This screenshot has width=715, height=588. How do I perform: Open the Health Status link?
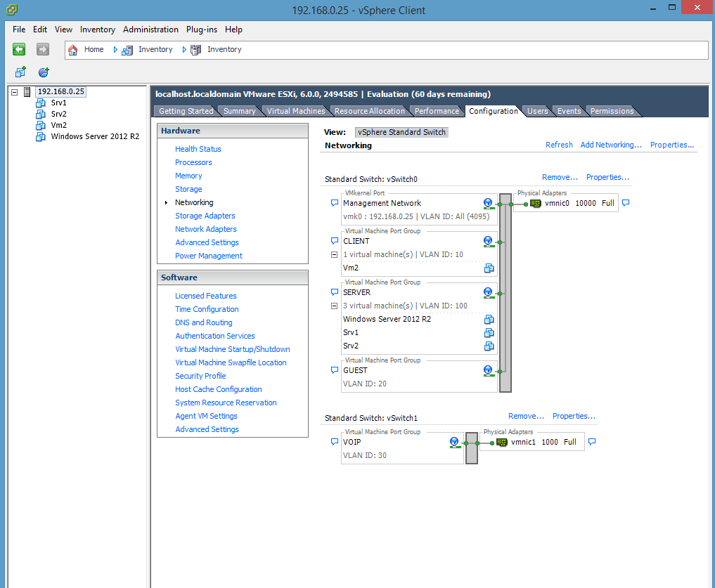(198, 149)
